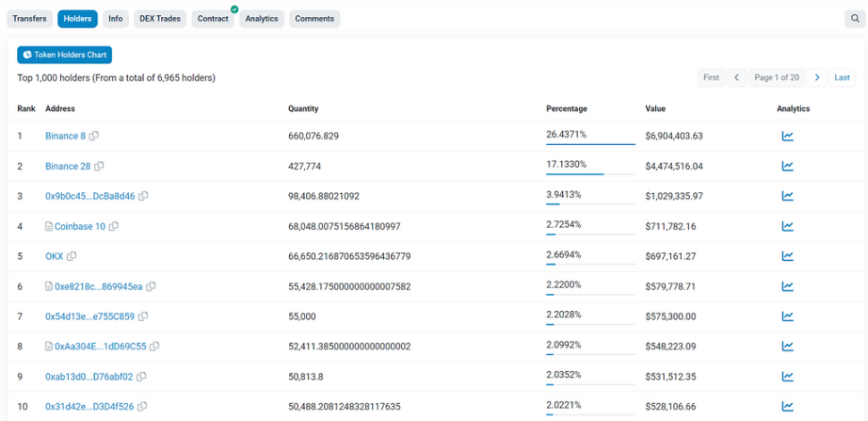The width and height of the screenshot is (868, 421).
Task: Copy the Binance 28 address
Action: pyautogui.click(x=100, y=166)
